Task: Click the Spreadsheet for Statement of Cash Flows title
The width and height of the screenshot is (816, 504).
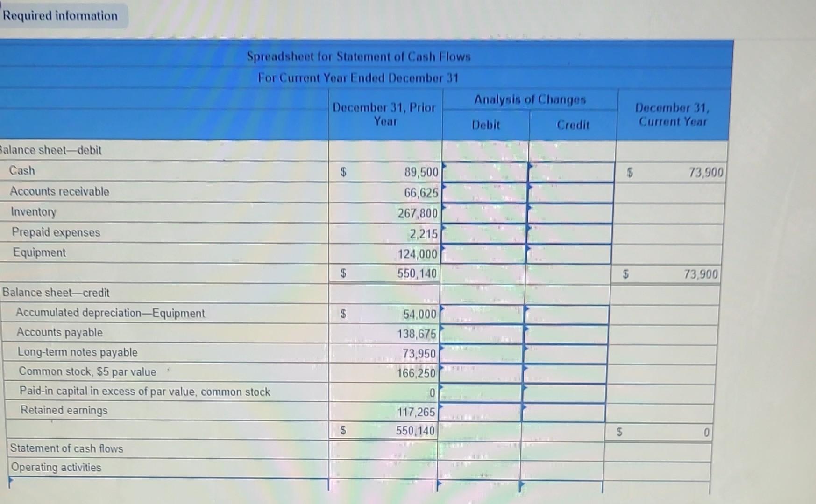Action: pos(359,56)
